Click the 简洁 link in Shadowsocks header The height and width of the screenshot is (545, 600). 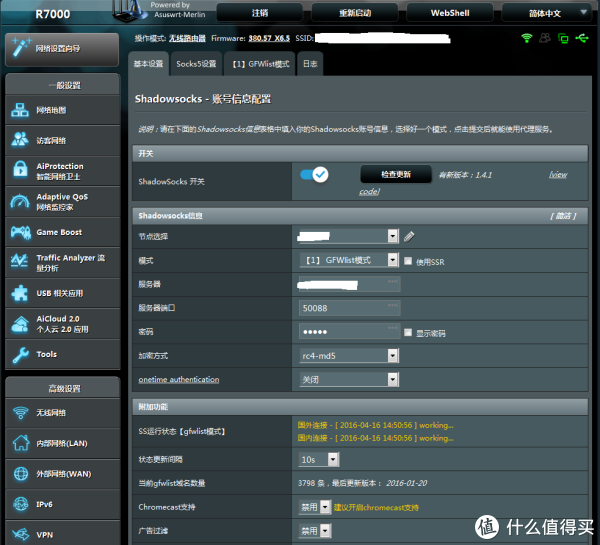(563, 216)
